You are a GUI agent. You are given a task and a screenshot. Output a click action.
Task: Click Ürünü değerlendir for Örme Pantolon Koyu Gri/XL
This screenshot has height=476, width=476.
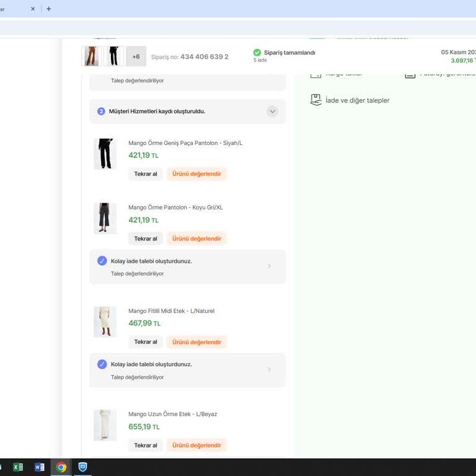click(x=196, y=239)
